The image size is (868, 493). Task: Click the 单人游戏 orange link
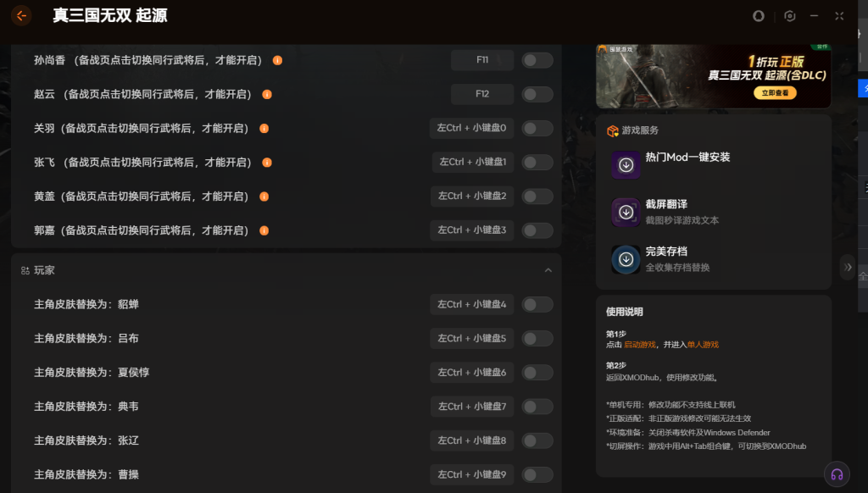click(703, 345)
